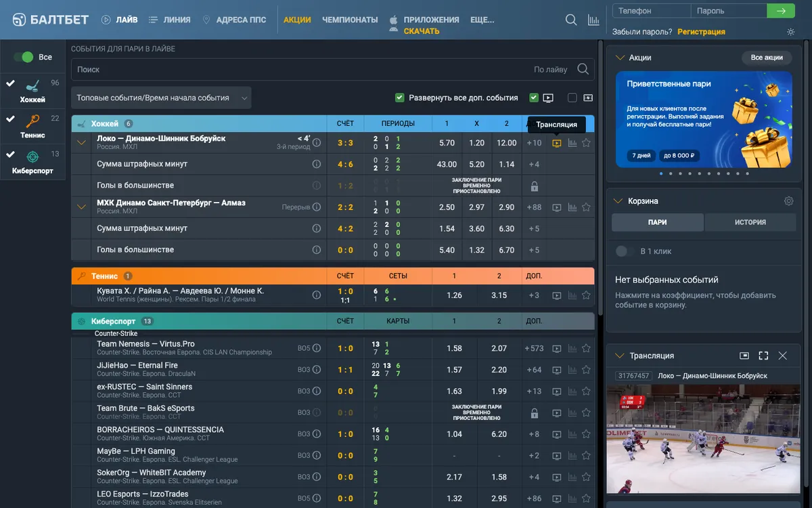
Task: Open broadcast icon for Team Nemesis — Virtus.Pro
Action: tap(557, 349)
